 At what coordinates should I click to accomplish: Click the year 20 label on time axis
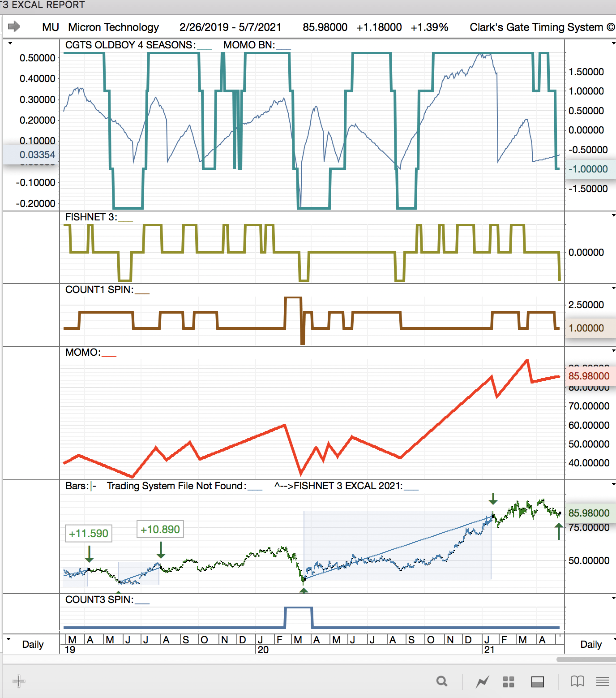(263, 650)
